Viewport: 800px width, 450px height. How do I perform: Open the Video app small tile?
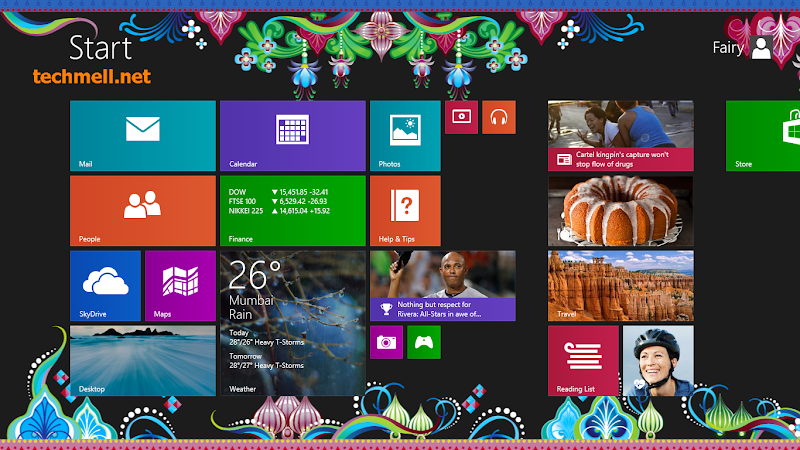pos(461,117)
